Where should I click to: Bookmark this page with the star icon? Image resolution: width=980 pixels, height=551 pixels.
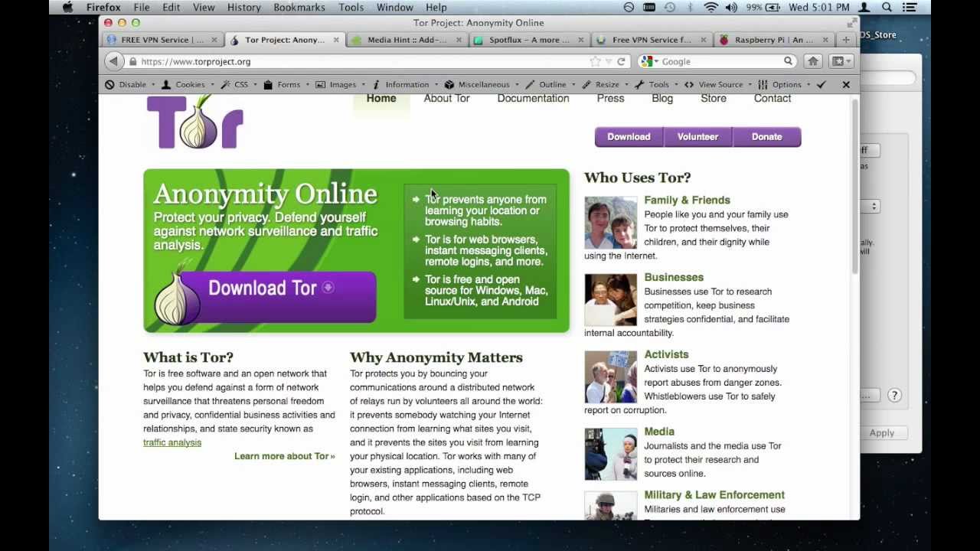(x=595, y=61)
